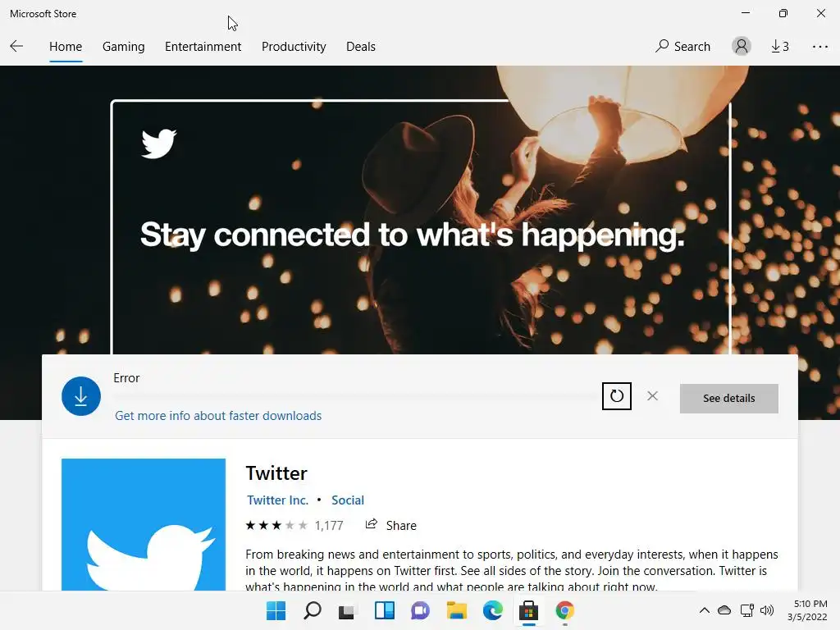
Task: Open taskbar Search
Action: pos(313,610)
